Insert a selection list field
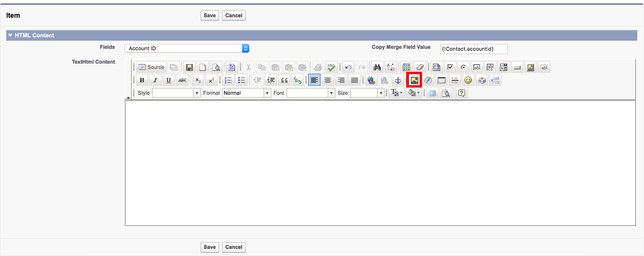The width and height of the screenshot is (644, 256). [503, 67]
